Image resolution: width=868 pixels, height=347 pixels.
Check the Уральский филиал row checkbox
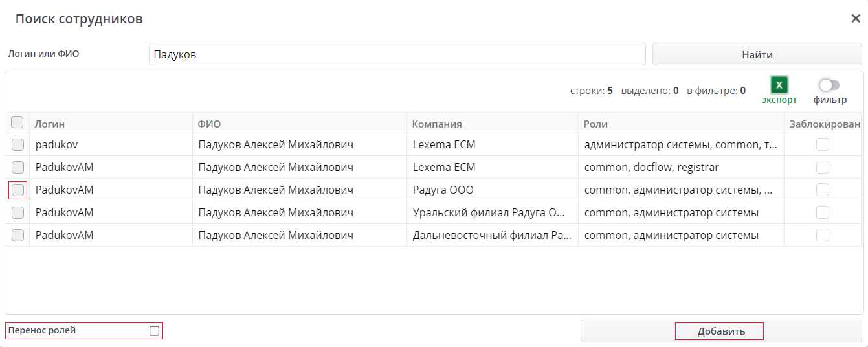coord(17,212)
